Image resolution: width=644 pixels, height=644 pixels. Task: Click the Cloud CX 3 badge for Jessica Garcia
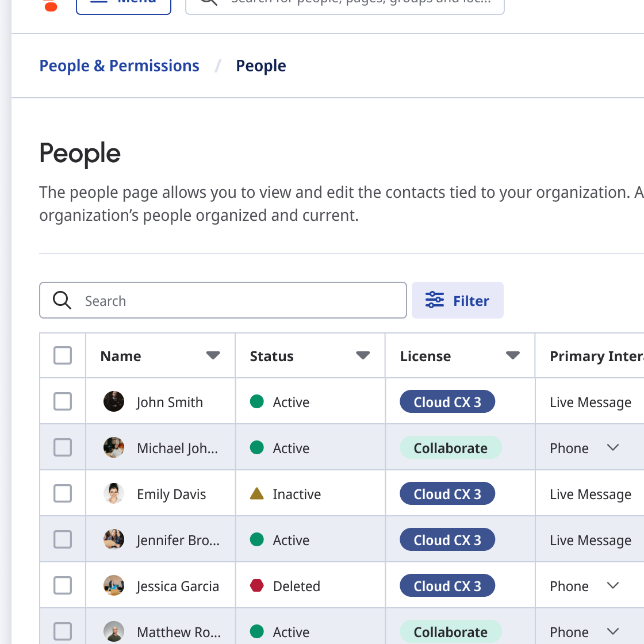click(x=447, y=586)
